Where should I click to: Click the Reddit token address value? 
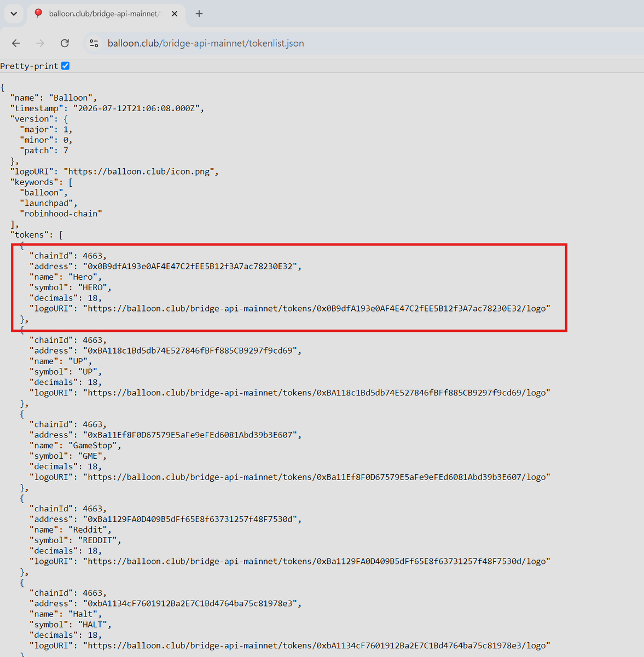[x=190, y=520]
